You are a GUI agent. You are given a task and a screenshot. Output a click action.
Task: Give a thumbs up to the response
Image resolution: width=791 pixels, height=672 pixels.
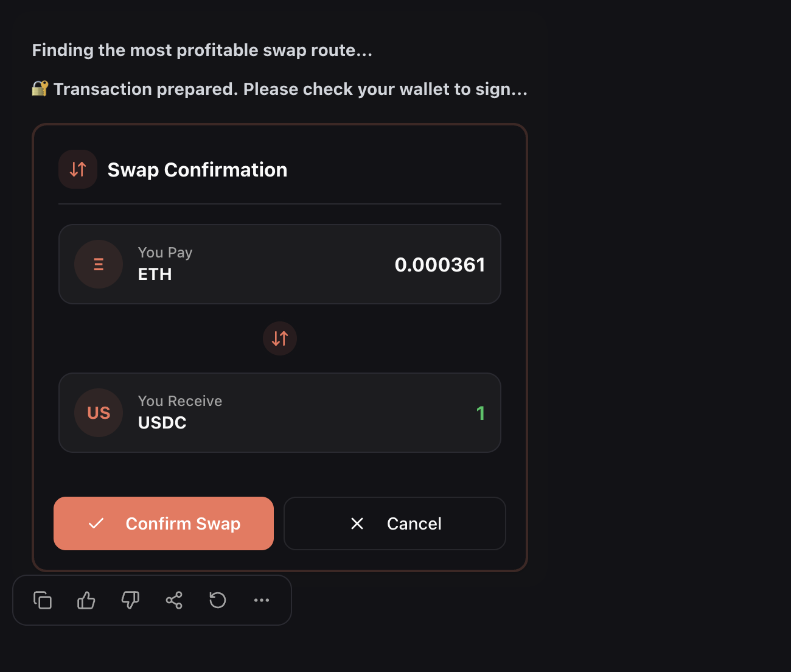[x=86, y=600]
